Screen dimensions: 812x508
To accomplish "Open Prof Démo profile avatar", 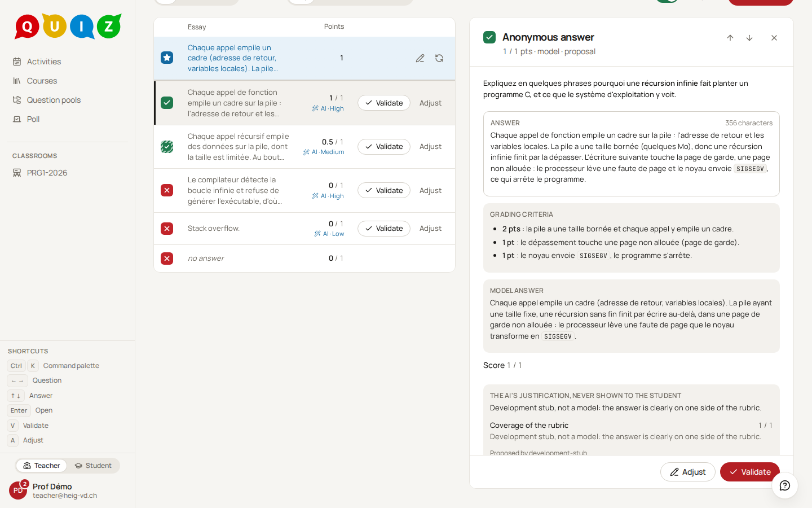I will 18,491.
